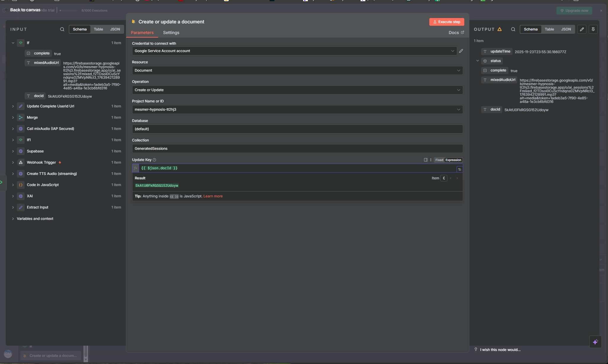The image size is (608, 364).
Task: Click the search icon in OUTPUT panel
Action: click(513, 29)
